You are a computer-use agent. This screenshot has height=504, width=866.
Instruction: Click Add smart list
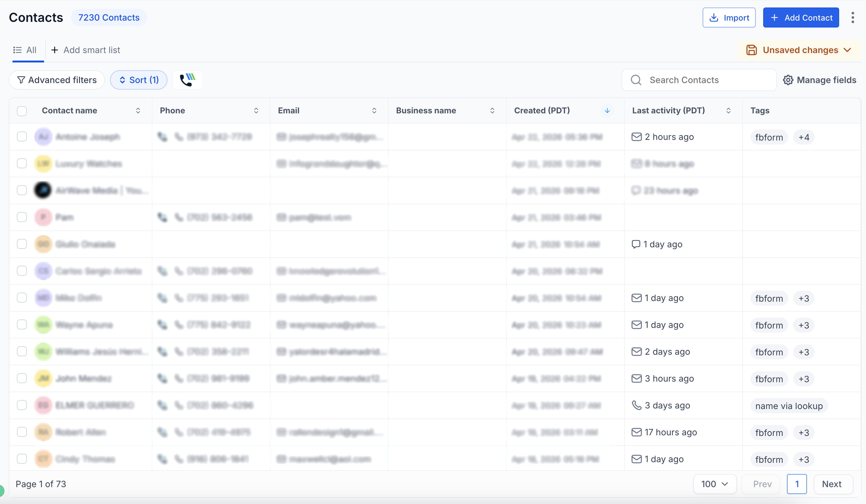pyautogui.click(x=85, y=50)
